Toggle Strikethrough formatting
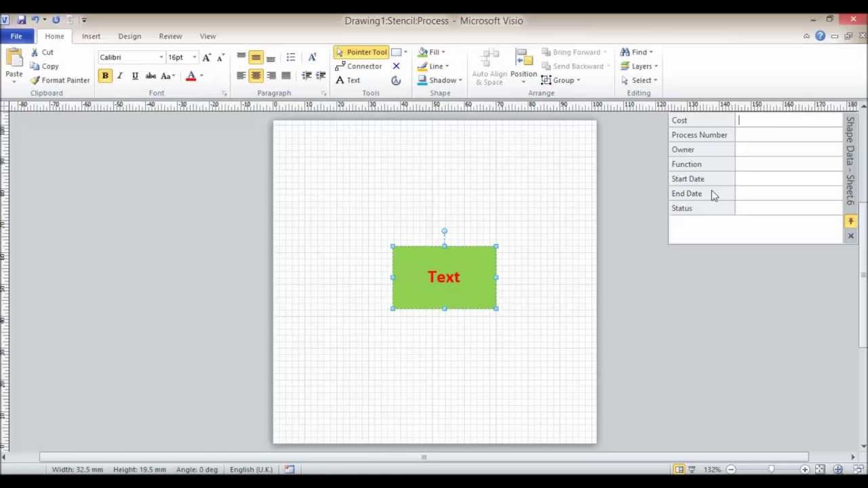868x488 pixels. 151,75
